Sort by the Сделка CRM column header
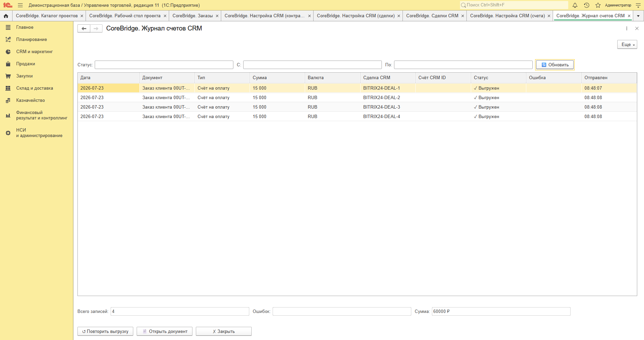 pos(388,78)
